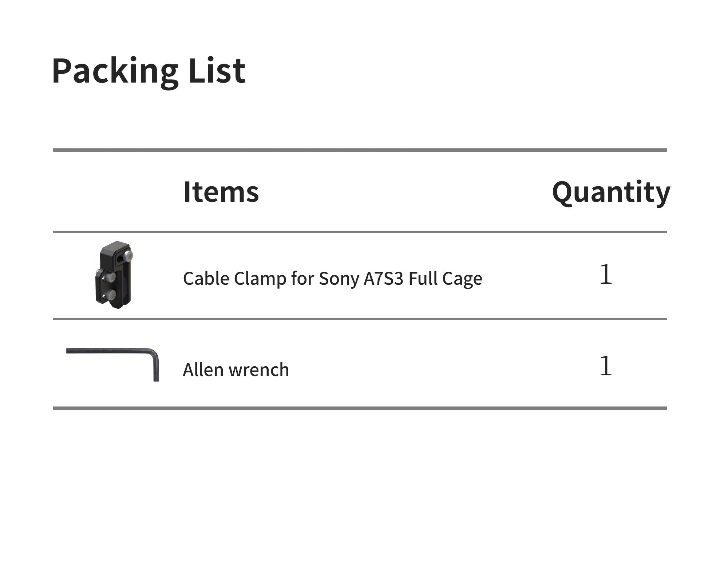Select the "Items" column header
Image resolution: width=728 pixels, height=563 pixels.
pyautogui.click(x=221, y=192)
